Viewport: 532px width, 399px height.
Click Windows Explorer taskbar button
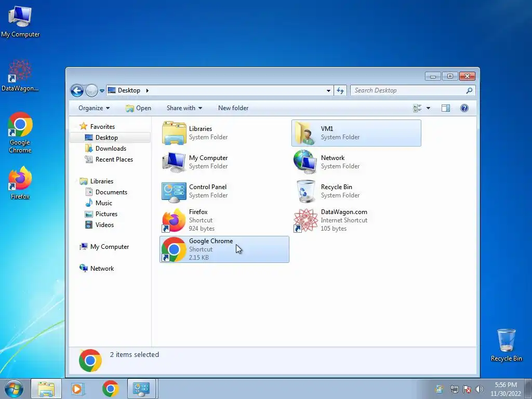46,389
